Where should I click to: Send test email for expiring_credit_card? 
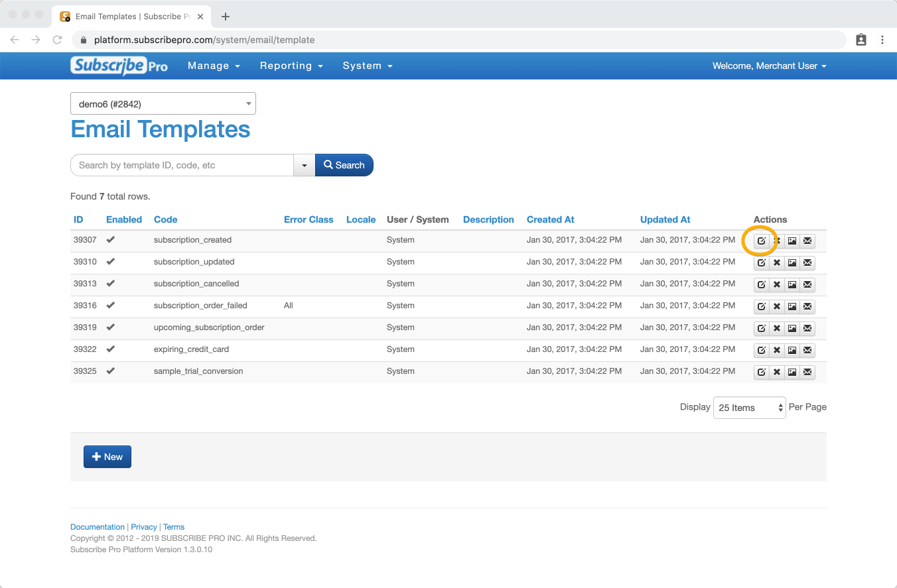tap(807, 351)
